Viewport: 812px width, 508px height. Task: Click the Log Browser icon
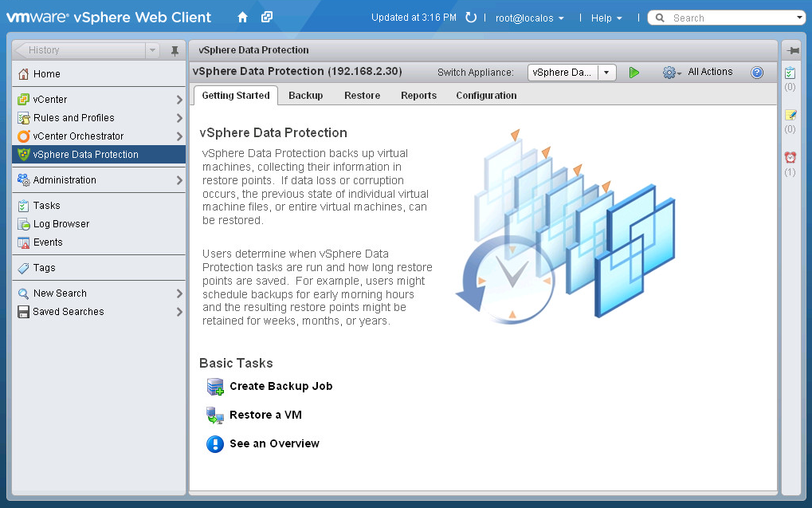point(23,224)
